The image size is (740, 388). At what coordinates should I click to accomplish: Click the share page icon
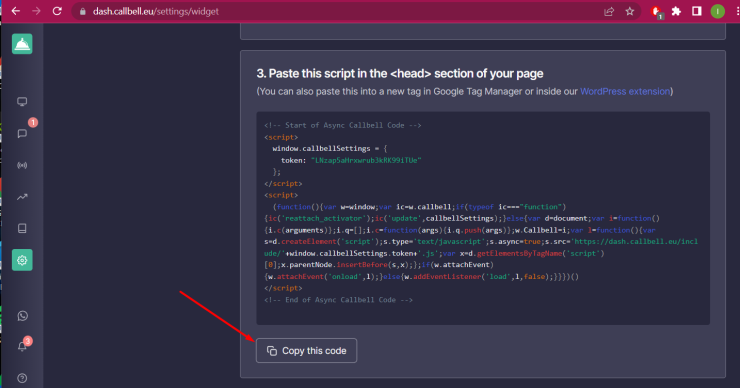pyautogui.click(x=609, y=11)
